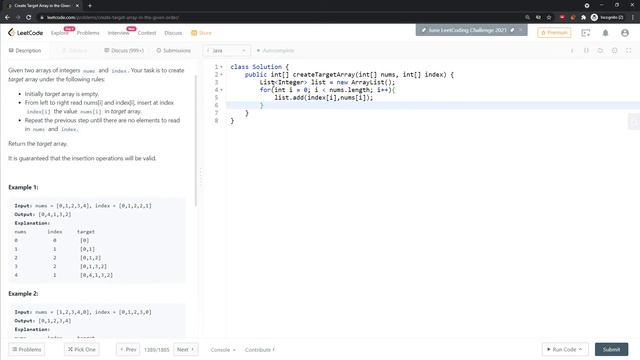This screenshot has height=360, width=640.
Task: Open the Contest nav item
Action: 147,33
